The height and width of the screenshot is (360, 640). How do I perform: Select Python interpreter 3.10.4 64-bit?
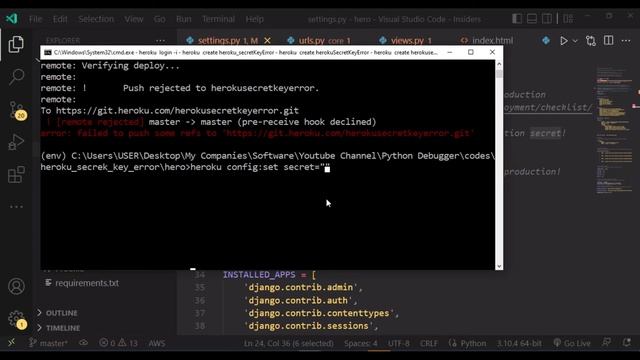click(519, 343)
